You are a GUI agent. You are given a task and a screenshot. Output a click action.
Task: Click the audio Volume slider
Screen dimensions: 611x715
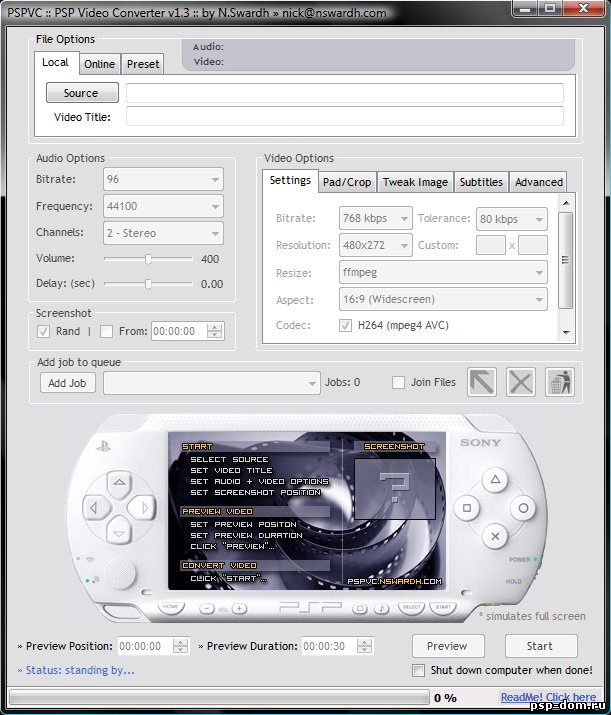coord(148,259)
